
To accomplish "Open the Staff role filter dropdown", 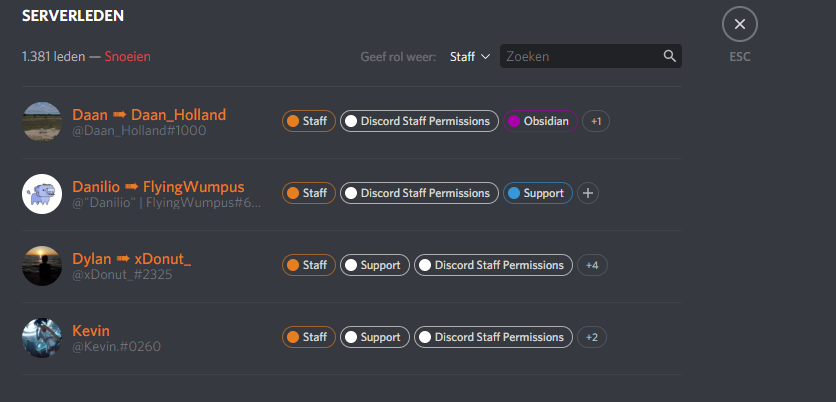I will [469, 57].
